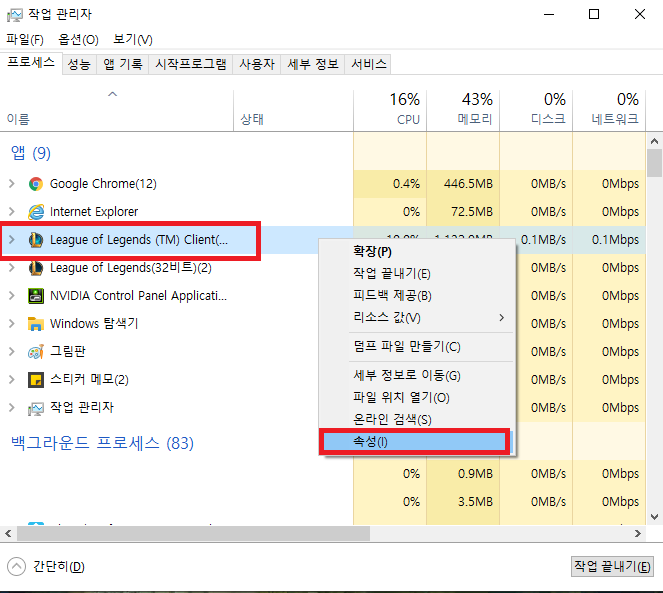Viewport: 663px width, 593px height.
Task: Expand the Internet Explorer process group
Action: [x=12, y=212]
